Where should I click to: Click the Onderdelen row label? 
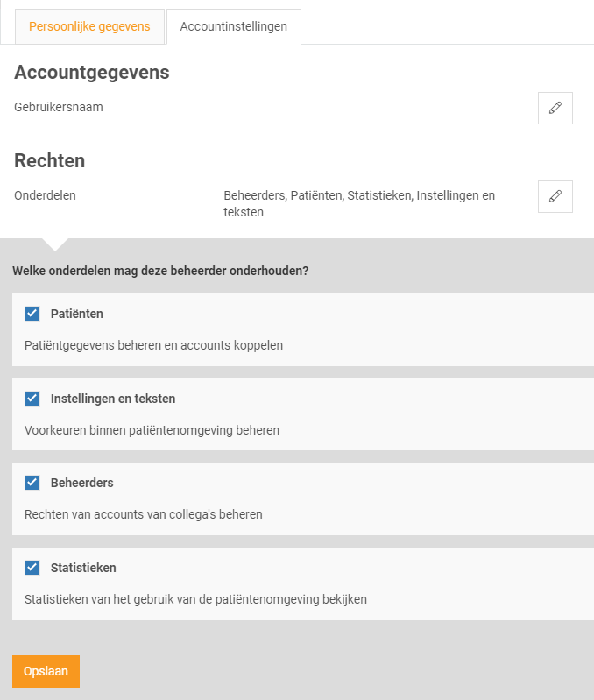coord(45,195)
